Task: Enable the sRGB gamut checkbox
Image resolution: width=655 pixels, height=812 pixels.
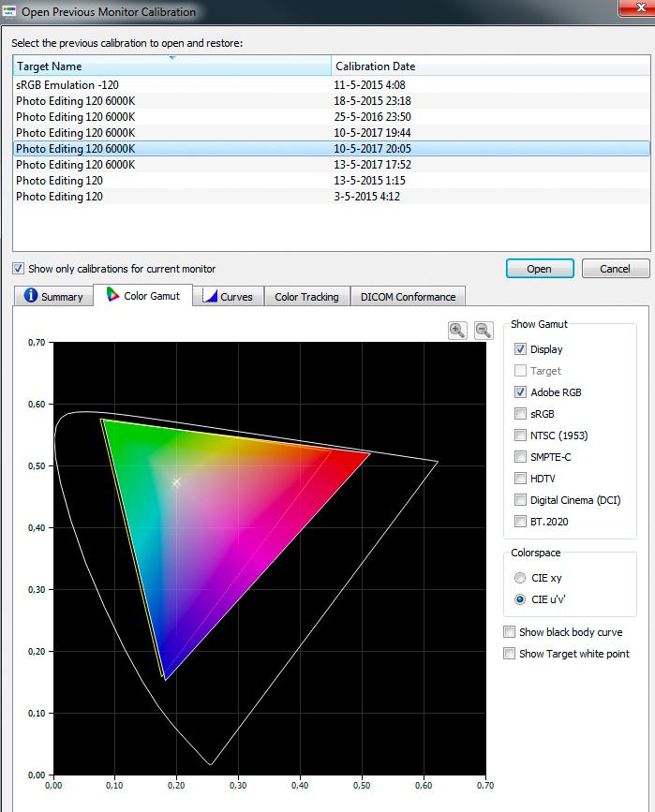Action: pos(520,414)
